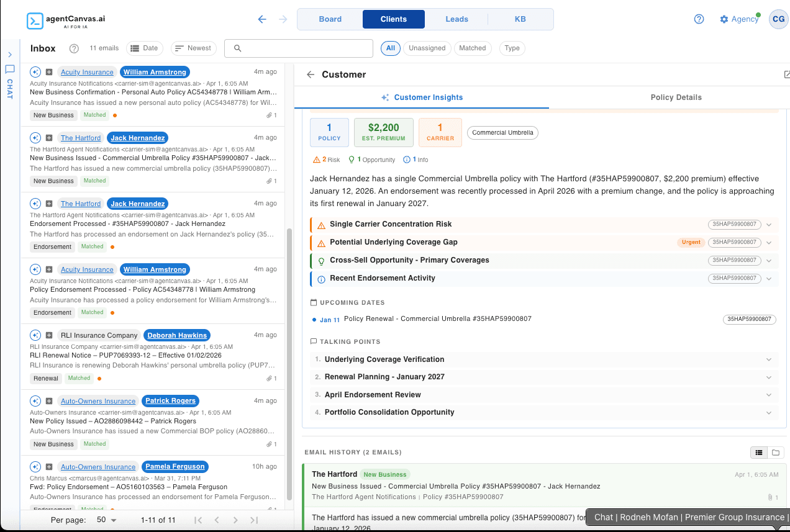This screenshot has height=532, width=790.
Task: Click AI sparkle icon on RLI Renewal Notice email
Action: tap(35, 335)
